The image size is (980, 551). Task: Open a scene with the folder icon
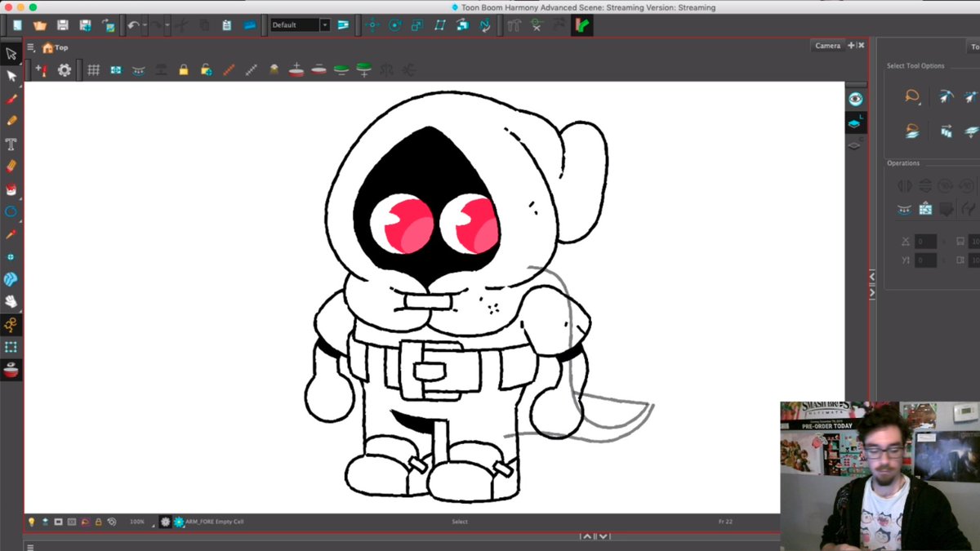point(39,25)
